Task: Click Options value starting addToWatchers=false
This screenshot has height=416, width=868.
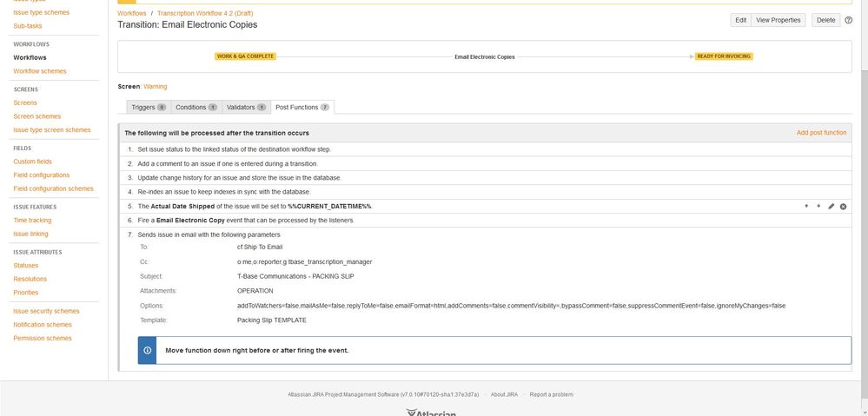Action: [511, 306]
